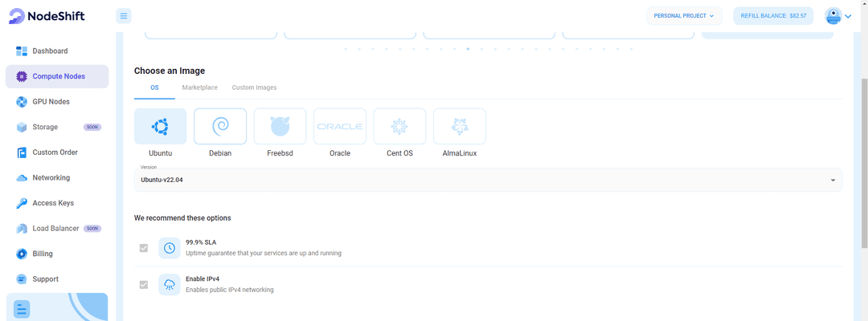This screenshot has height=321, width=868.
Task: Select the Oracle OS image
Action: [x=339, y=126]
